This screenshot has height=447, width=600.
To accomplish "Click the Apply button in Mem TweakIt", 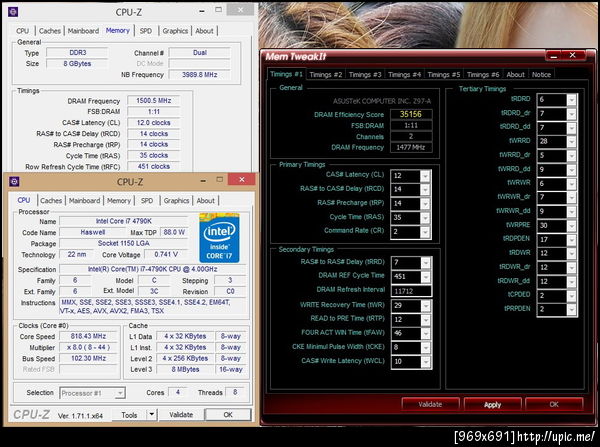I will pos(492,404).
